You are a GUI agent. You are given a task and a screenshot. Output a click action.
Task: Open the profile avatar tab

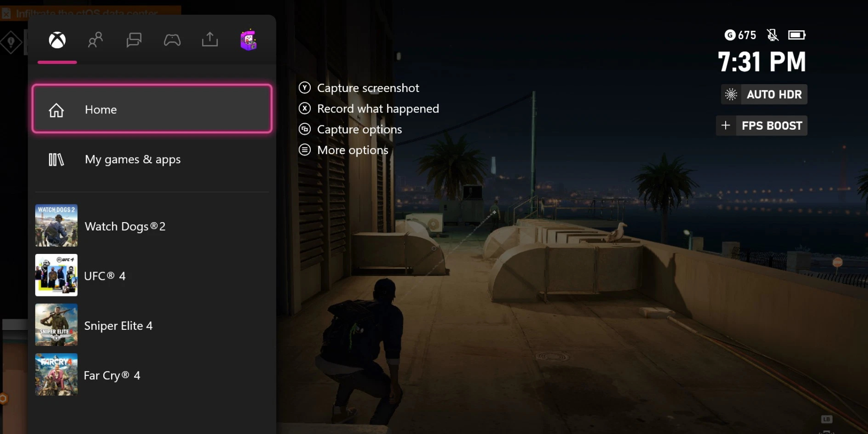pos(249,40)
